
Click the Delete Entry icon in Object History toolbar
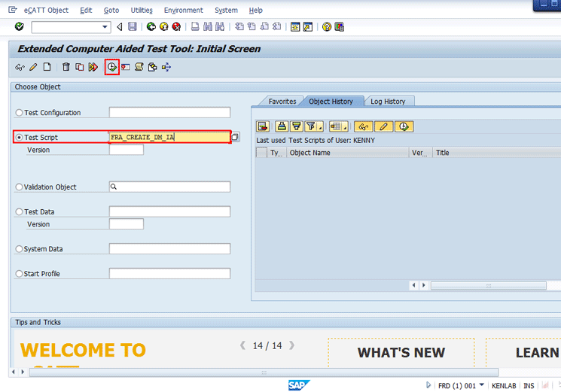click(263, 126)
